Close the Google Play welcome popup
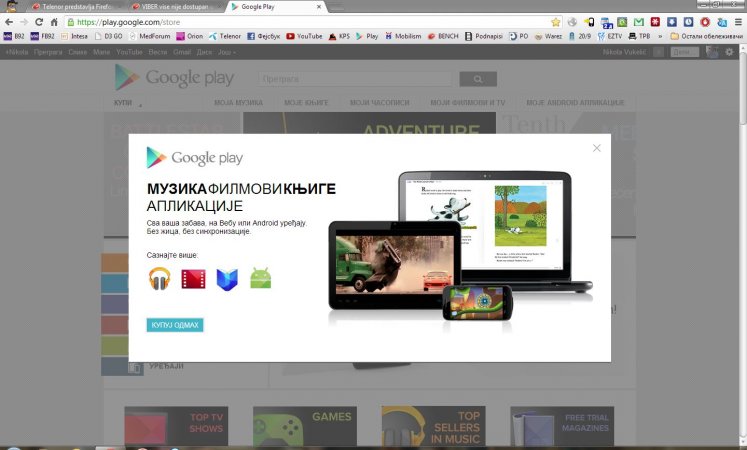747x450 pixels. click(x=596, y=148)
